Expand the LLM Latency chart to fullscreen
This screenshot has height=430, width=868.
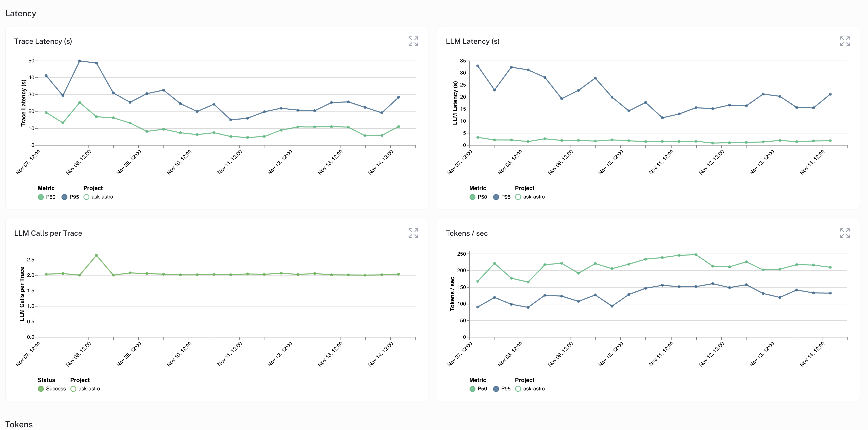[845, 41]
